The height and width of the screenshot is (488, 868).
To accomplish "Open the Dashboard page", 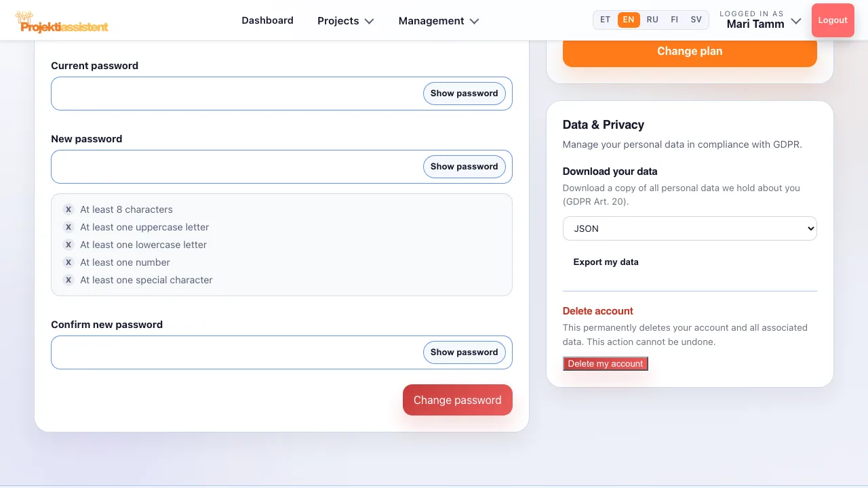I will pos(267,20).
